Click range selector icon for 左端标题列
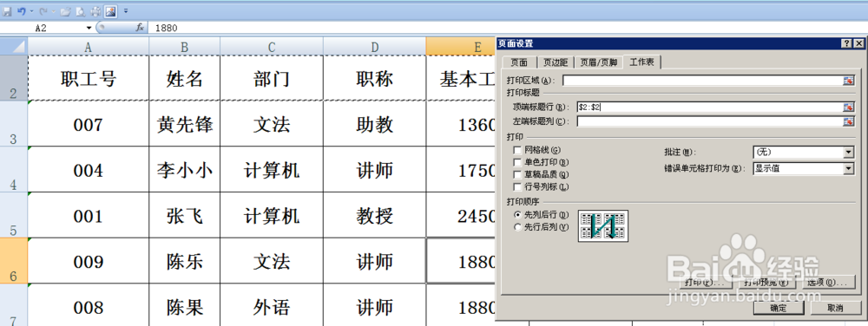Viewport: 868px width, 326px height. (x=849, y=121)
